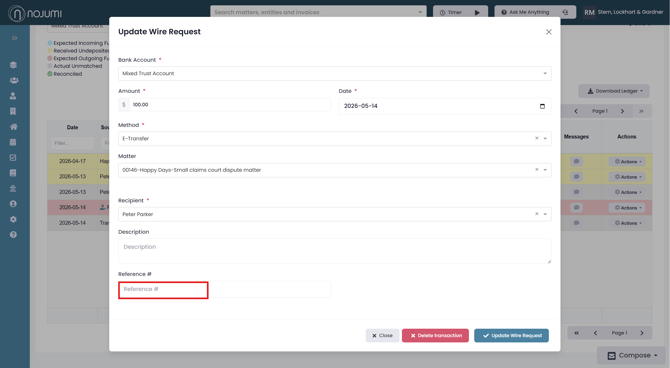The width and height of the screenshot is (670, 368).
Task: Open the help question mark in the sidebar
Action: point(13,235)
